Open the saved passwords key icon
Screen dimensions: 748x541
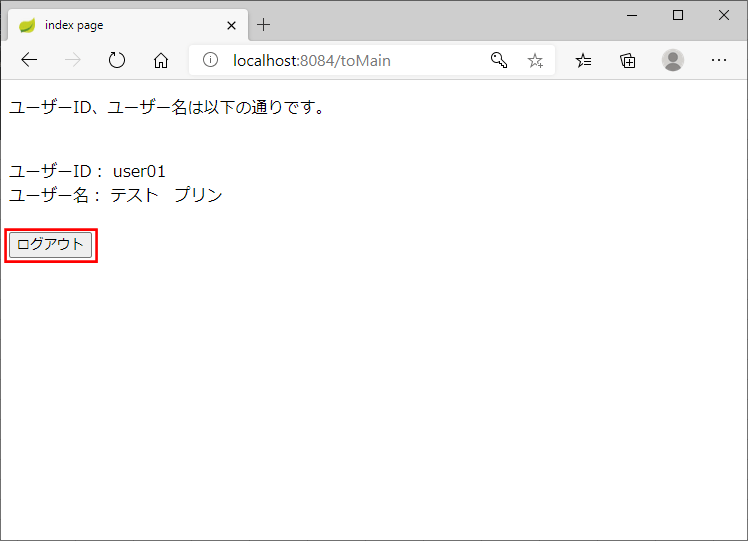coord(499,61)
